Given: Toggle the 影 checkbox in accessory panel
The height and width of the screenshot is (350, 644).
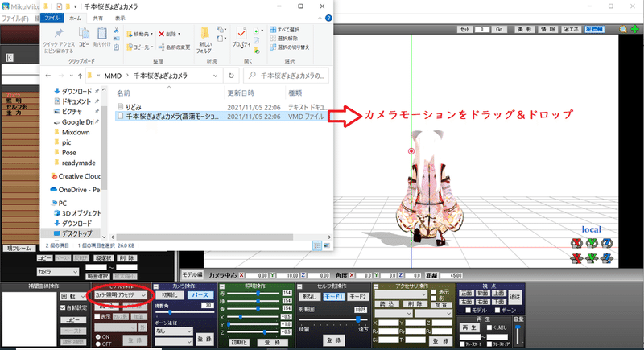Looking at the screenshot, I should (434, 299).
